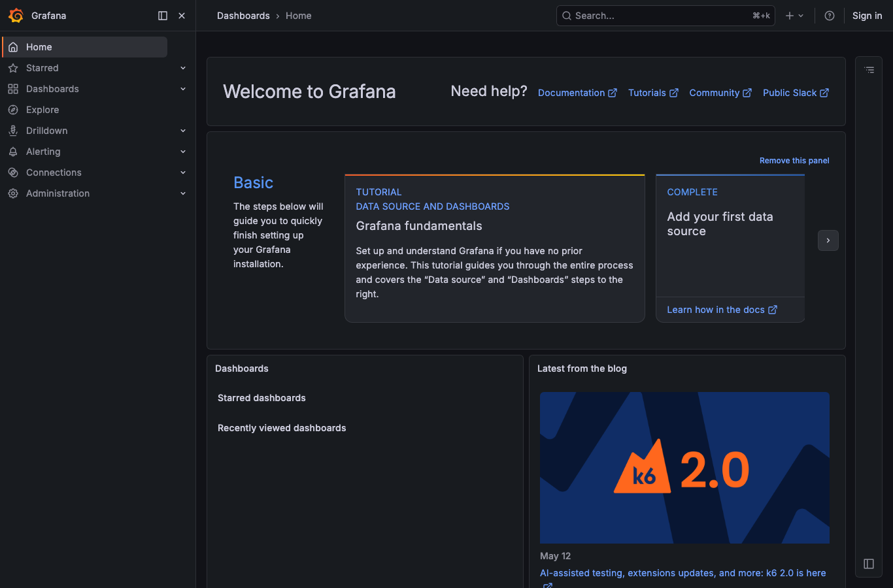Open the Drilldown menu item

tap(47, 131)
